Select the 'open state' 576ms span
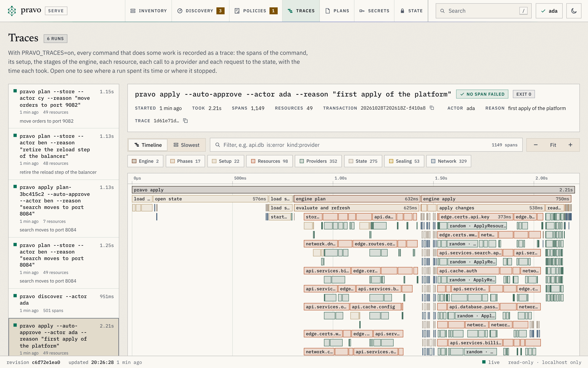Image resolution: width=588 pixels, height=368 pixels. point(210,199)
